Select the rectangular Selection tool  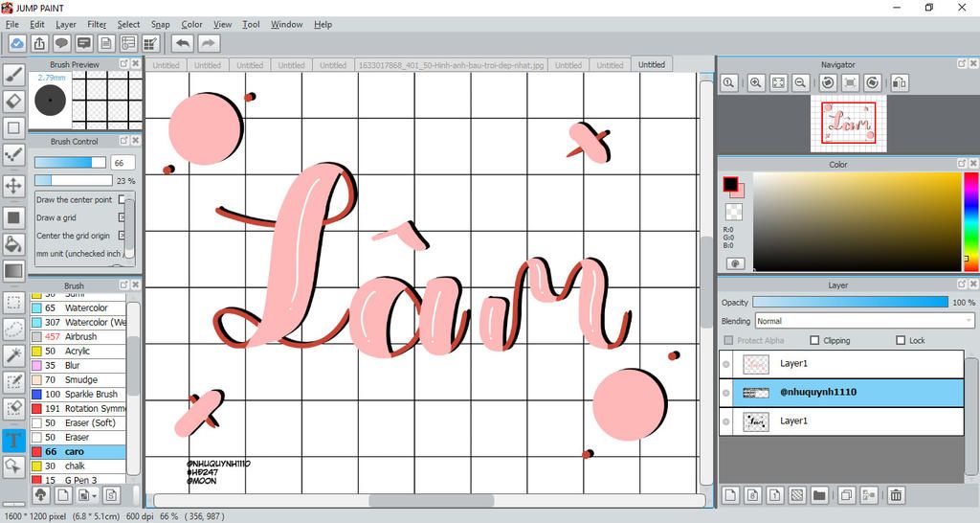pyautogui.click(x=13, y=303)
